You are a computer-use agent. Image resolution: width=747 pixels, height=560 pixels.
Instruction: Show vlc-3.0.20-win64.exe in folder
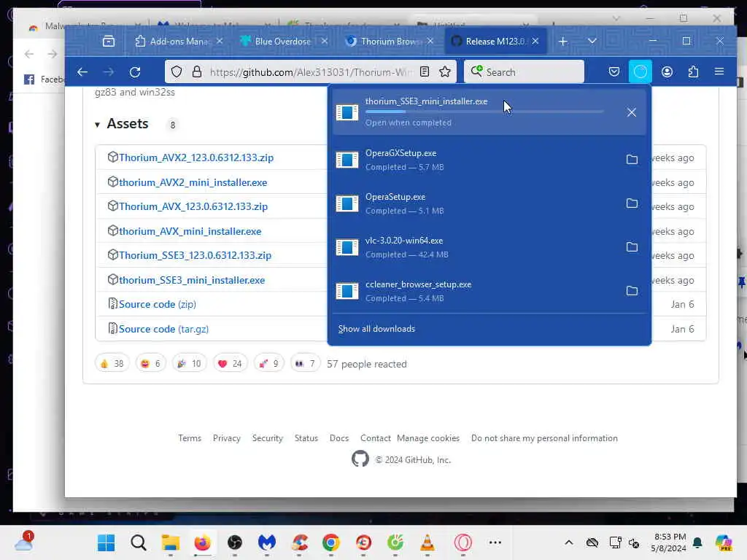pos(632,247)
